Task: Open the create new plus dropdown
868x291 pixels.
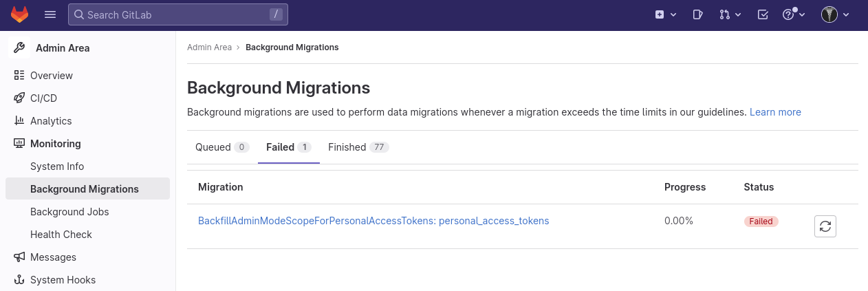Action: tap(666, 14)
